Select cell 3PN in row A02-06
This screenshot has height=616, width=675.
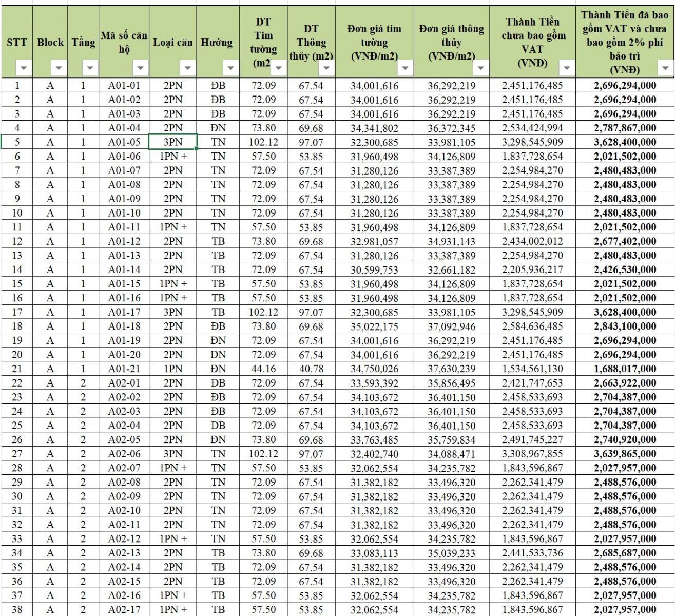tap(173, 454)
